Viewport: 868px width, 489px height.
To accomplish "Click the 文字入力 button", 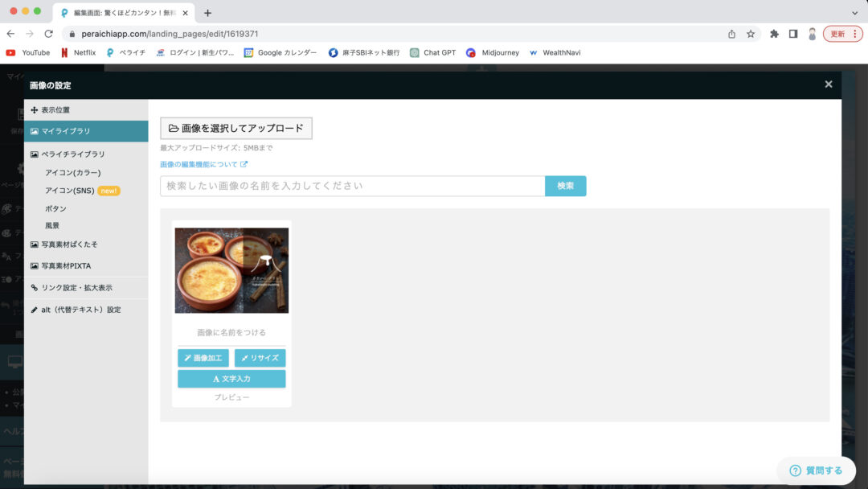I will tap(231, 379).
